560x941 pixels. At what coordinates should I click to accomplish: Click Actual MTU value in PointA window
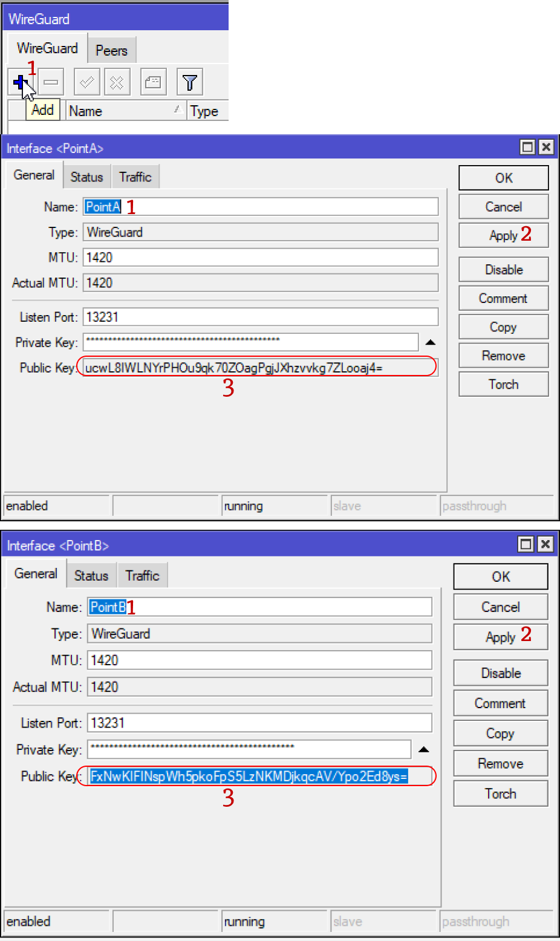(x=261, y=283)
